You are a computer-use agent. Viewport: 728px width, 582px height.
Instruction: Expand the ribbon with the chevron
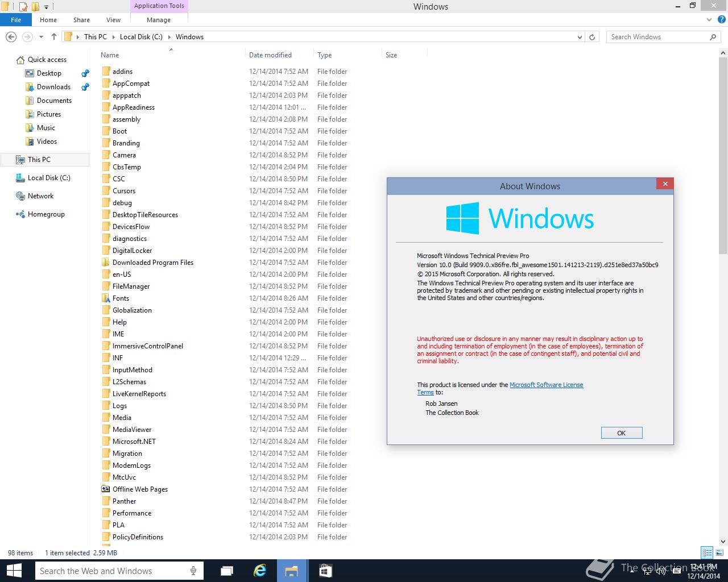coord(709,19)
